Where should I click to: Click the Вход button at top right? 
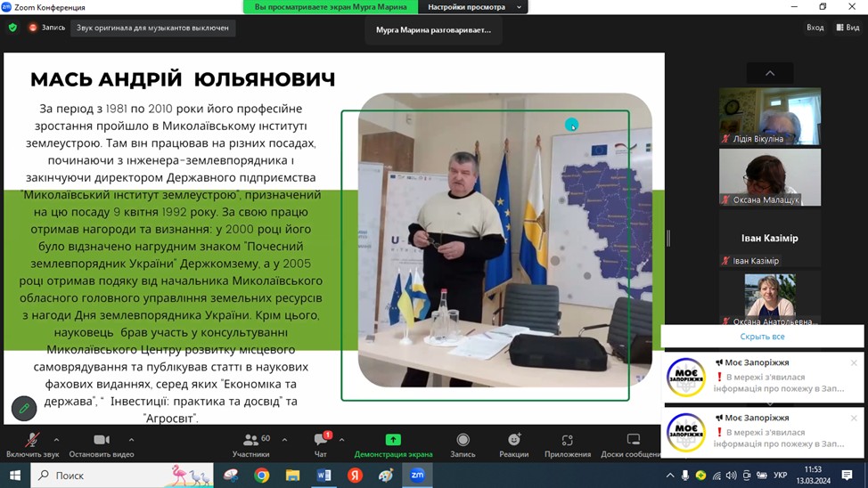tap(815, 28)
